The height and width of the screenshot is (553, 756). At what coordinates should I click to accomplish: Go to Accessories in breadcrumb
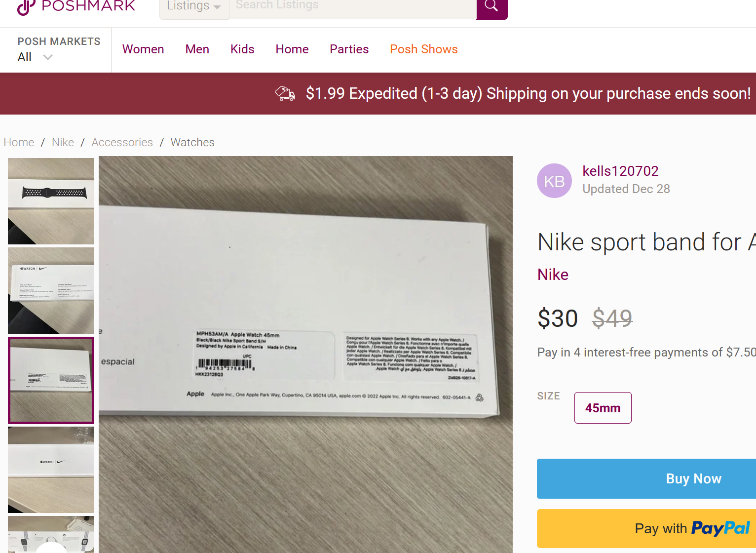(122, 143)
